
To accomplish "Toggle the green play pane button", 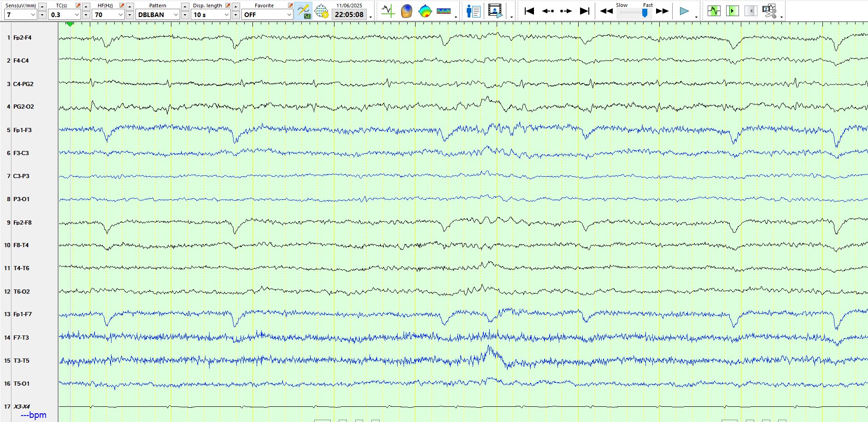I will 732,11.
